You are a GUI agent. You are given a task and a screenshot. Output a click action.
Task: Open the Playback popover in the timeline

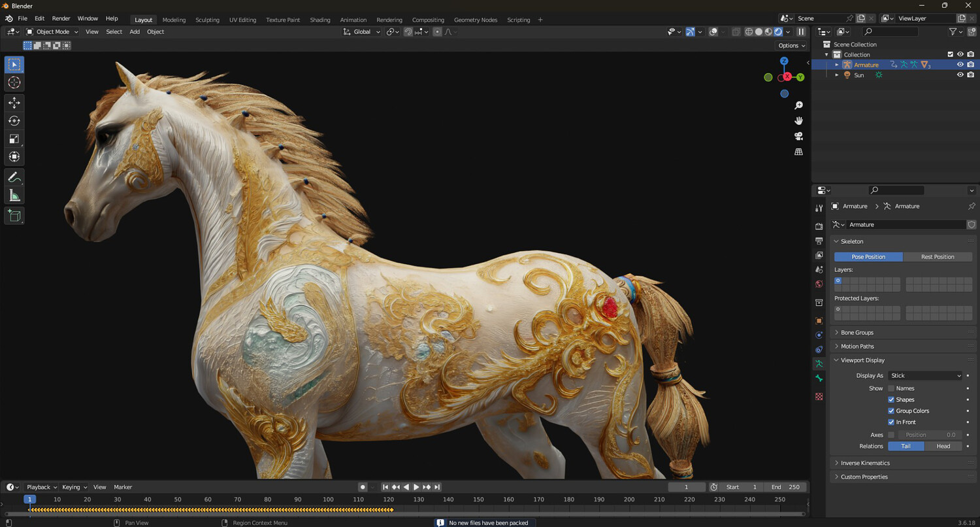pyautogui.click(x=41, y=487)
